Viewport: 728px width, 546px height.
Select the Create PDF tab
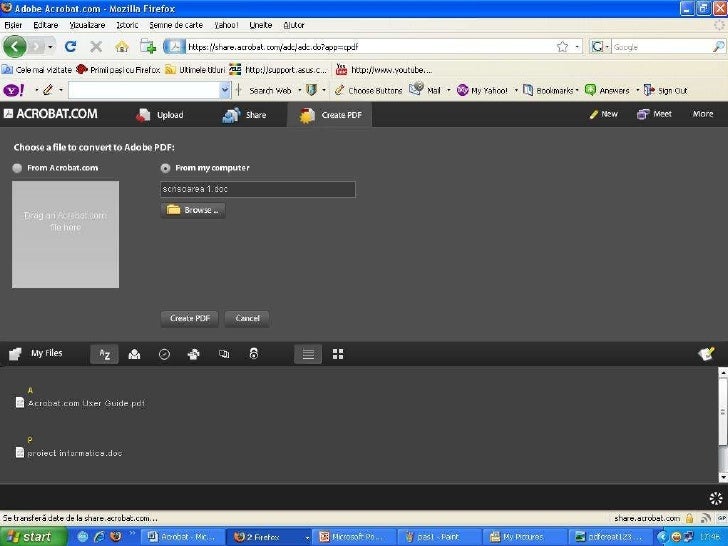click(330, 115)
